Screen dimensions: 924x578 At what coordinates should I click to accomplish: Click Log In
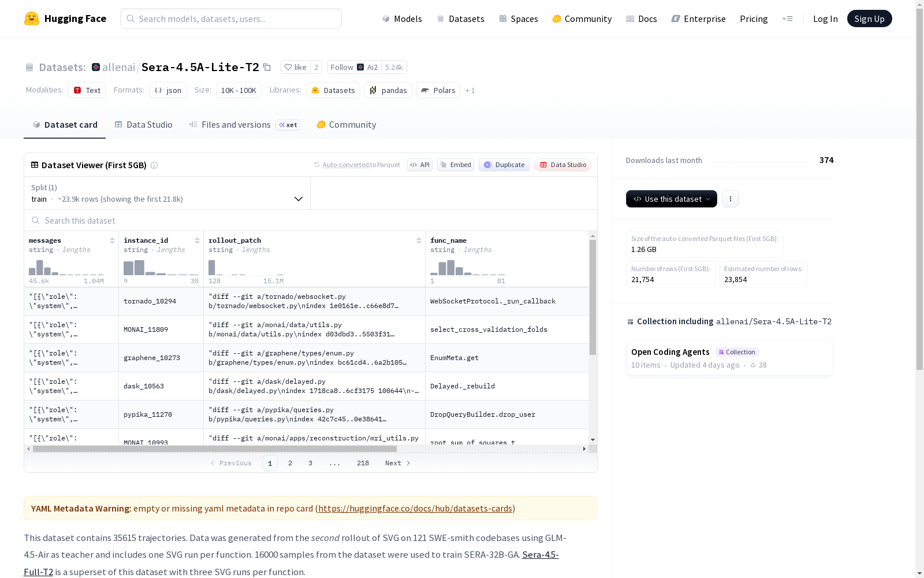[x=825, y=18]
